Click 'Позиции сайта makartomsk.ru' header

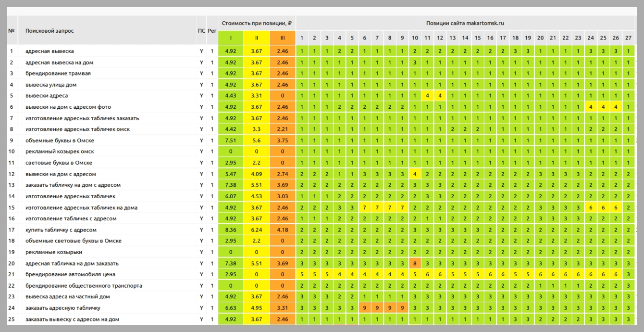[465, 23]
